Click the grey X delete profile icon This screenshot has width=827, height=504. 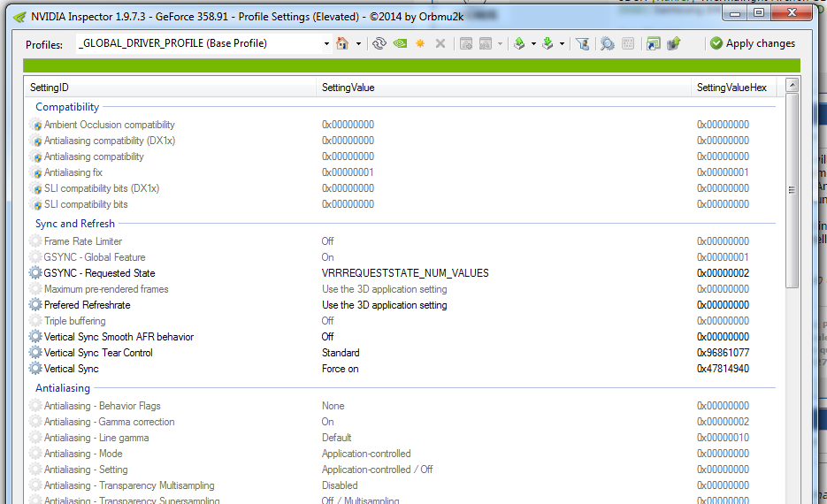[x=440, y=43]
